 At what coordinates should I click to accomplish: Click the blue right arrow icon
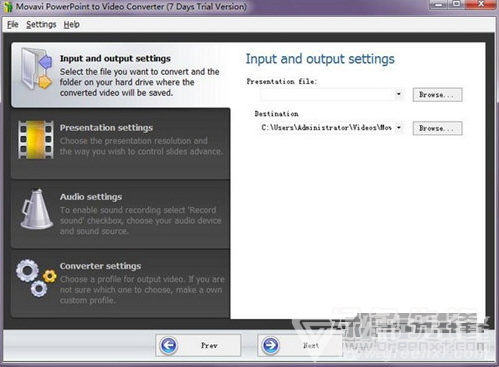[270, 345]
